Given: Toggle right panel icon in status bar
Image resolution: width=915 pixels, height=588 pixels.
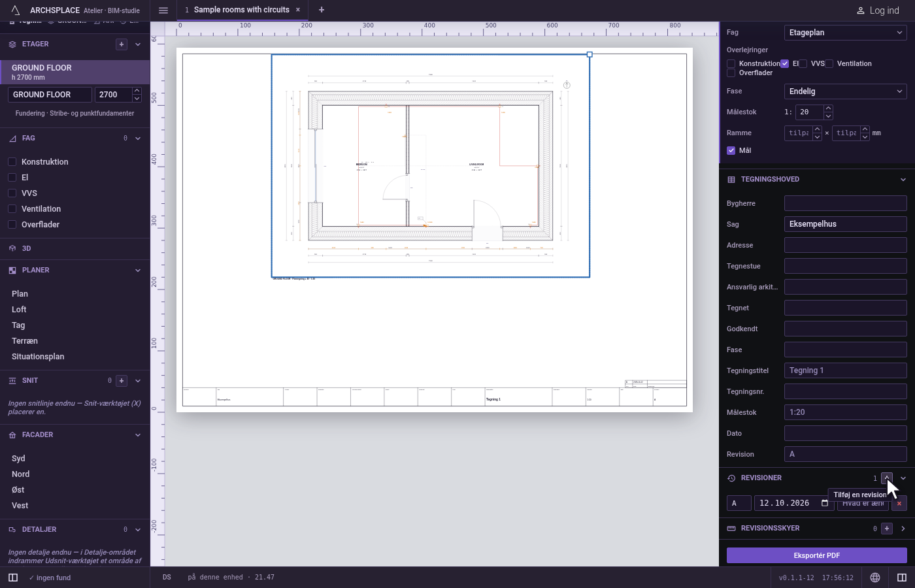Looking at the screenshot, I should coord(902,578).
